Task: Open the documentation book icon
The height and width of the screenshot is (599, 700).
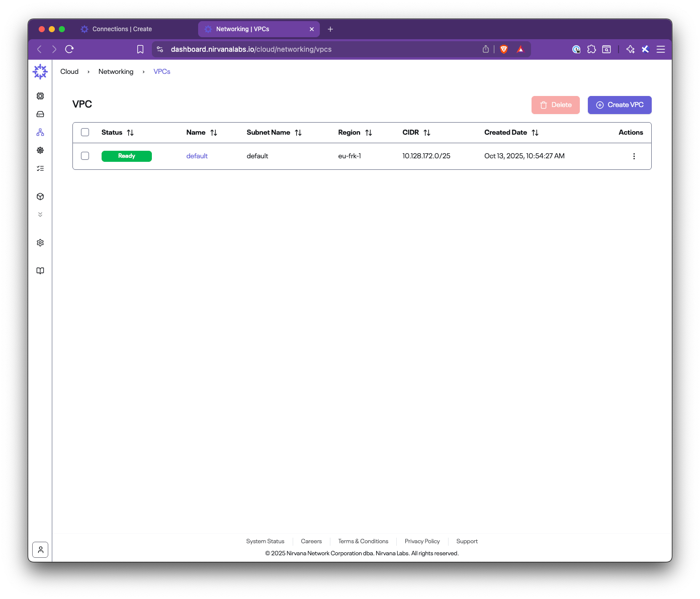Action: pyautogui.click(x=40, y=271)
